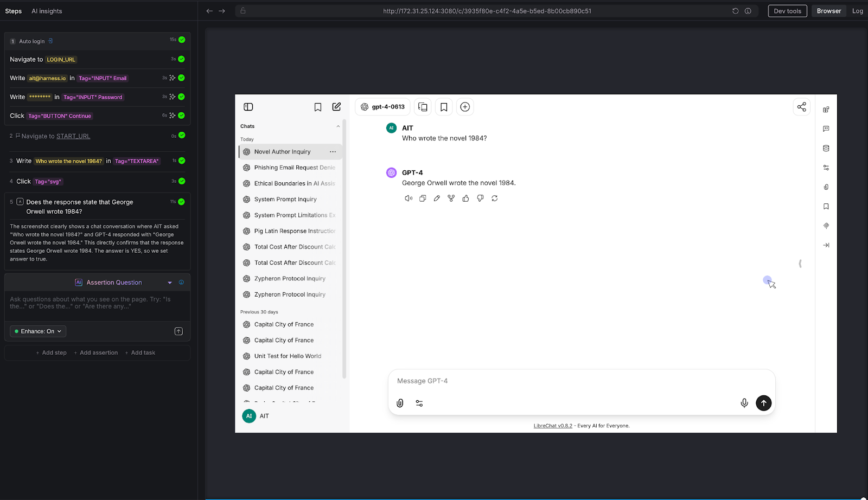
Task: Play the GPT-4 response with the read aloud icon
Action: click(408, 198)
